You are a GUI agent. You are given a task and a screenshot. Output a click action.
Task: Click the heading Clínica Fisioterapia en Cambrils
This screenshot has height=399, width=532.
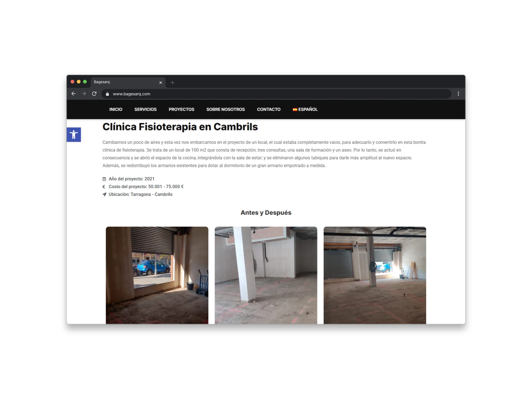click(180, 127)
